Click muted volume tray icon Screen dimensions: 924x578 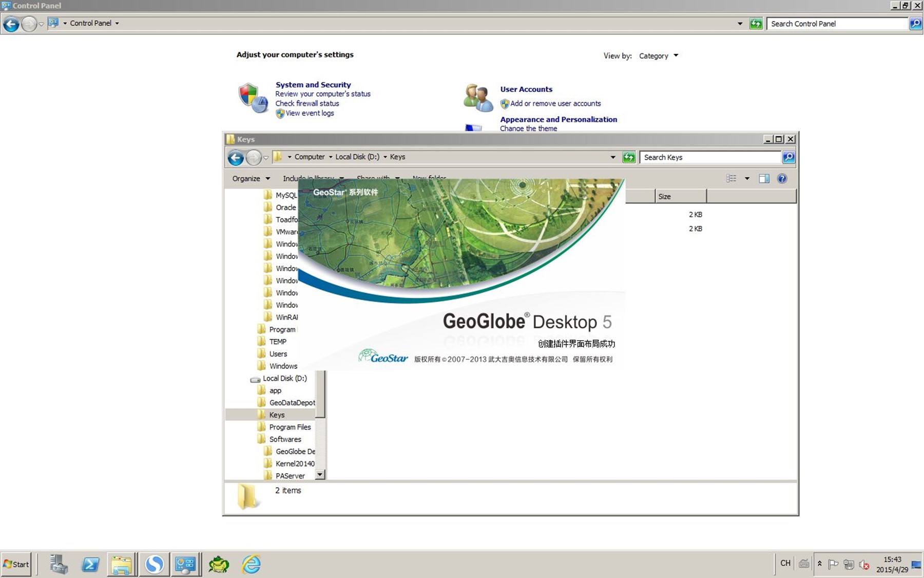coord(864,564)
